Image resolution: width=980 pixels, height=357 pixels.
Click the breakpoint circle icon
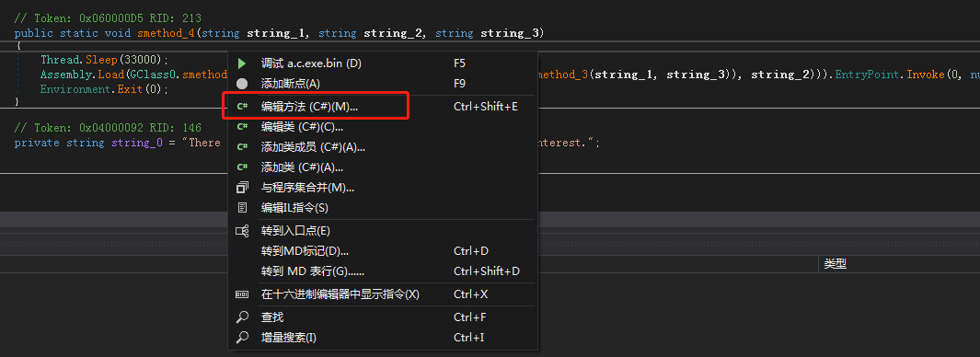242,83
